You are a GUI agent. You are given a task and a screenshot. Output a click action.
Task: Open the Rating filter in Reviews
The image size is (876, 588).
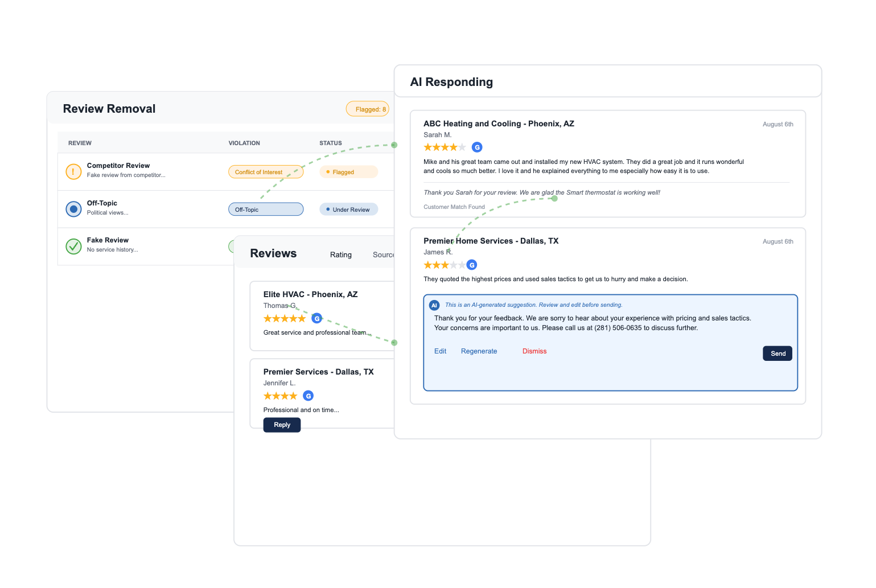click(340, 255)
